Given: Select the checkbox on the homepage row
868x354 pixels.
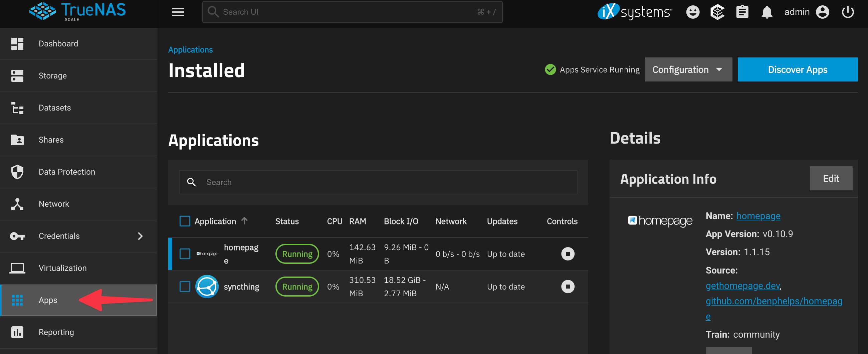Looking at the screenshot, I should click(x=185, y=254).
